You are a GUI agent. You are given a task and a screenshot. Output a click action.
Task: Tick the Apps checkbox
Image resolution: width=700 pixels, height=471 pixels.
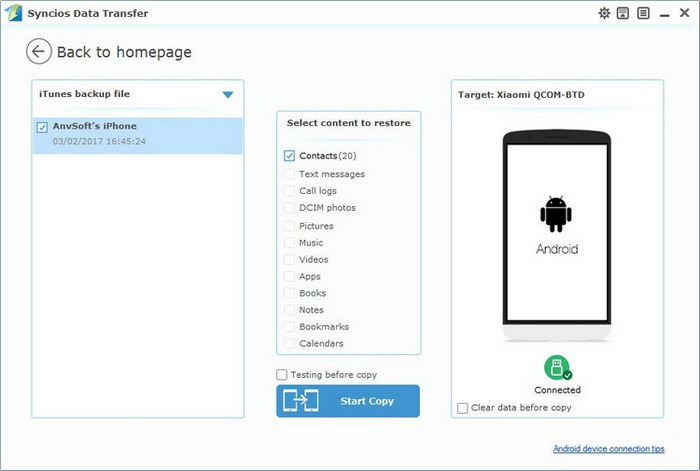tap(289, 276)
